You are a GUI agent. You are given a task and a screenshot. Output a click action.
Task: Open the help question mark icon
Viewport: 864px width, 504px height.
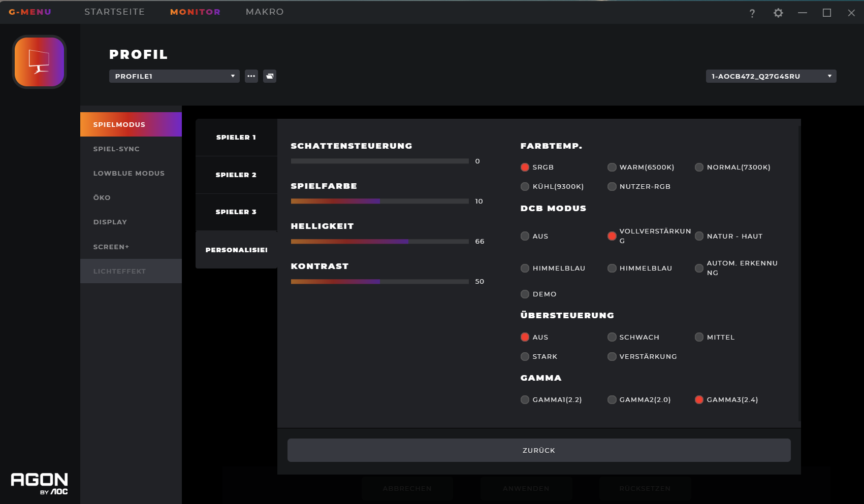coord(752,13)
